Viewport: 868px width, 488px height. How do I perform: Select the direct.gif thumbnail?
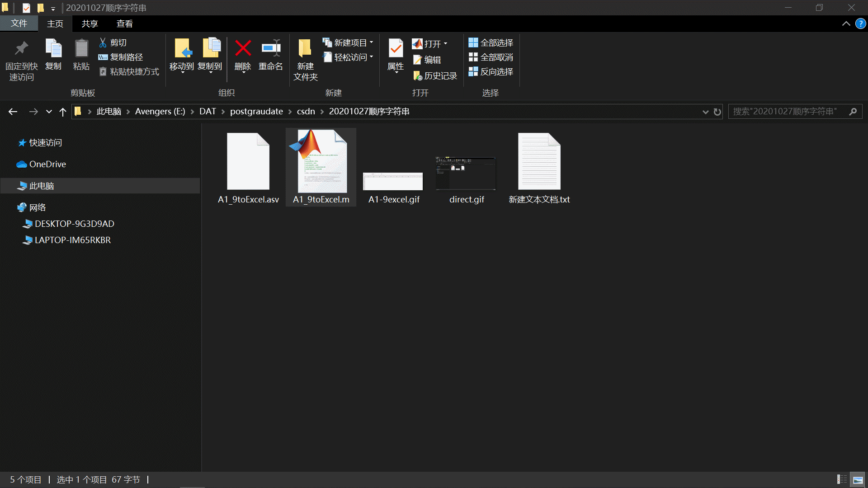[x=466, y=174]
